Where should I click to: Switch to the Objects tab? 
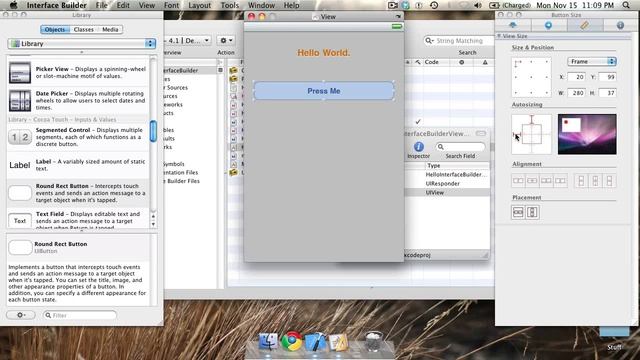pos(55,29)
